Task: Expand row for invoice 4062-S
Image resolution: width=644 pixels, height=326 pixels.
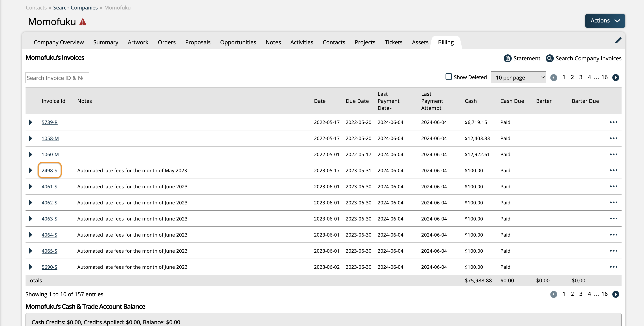Action: tap(31, 203)
